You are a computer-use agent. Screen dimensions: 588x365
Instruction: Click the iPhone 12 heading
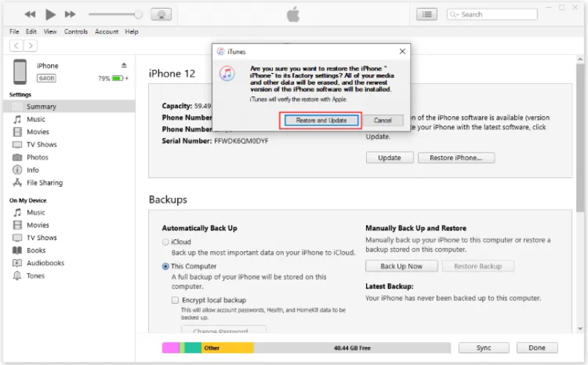pyautogui.click(x=172, y=74)
